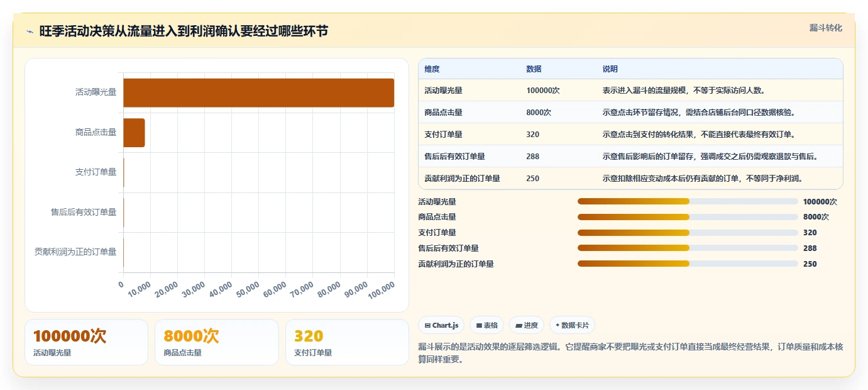Click the 活动曝光量 progress bar
Screen dimensions: 868x390
pos(688,201)
